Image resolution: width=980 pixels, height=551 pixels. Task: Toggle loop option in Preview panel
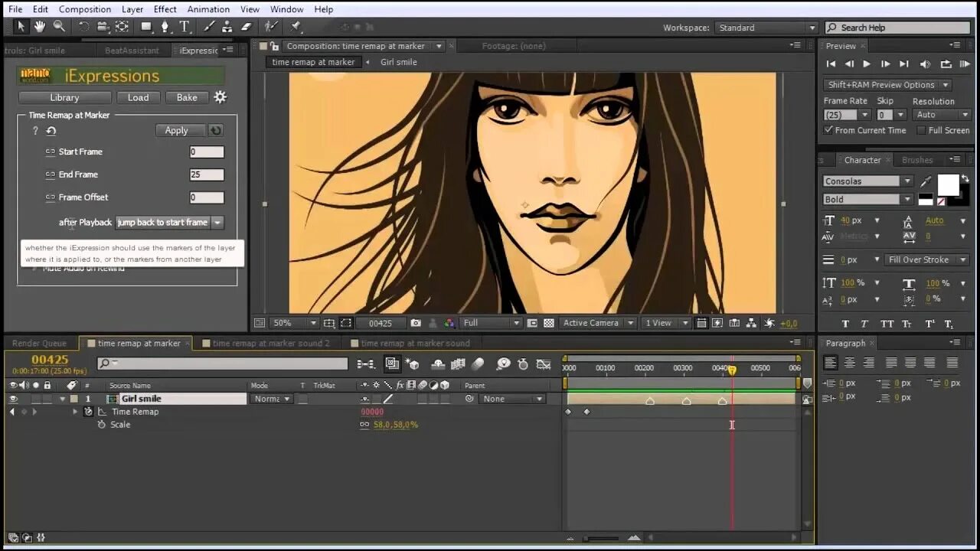[946, 64]
